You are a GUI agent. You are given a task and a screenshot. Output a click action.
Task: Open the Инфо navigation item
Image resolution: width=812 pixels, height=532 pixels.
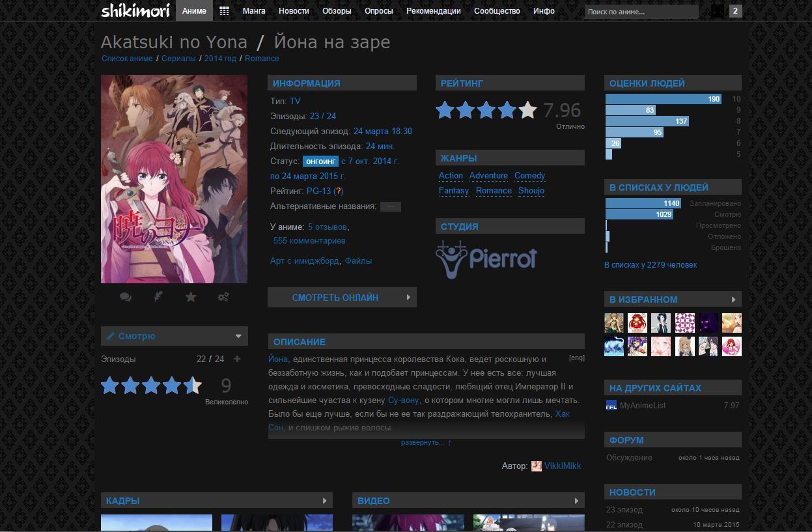[544, 11]
